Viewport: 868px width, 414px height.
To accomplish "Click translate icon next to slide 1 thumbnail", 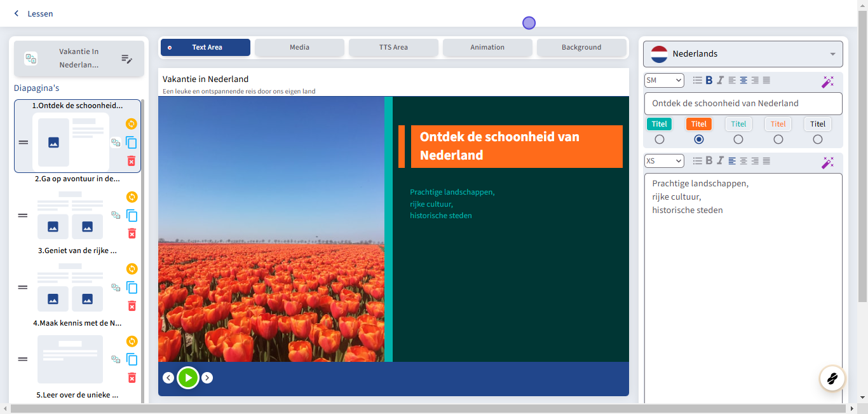I will coord(116,142).
